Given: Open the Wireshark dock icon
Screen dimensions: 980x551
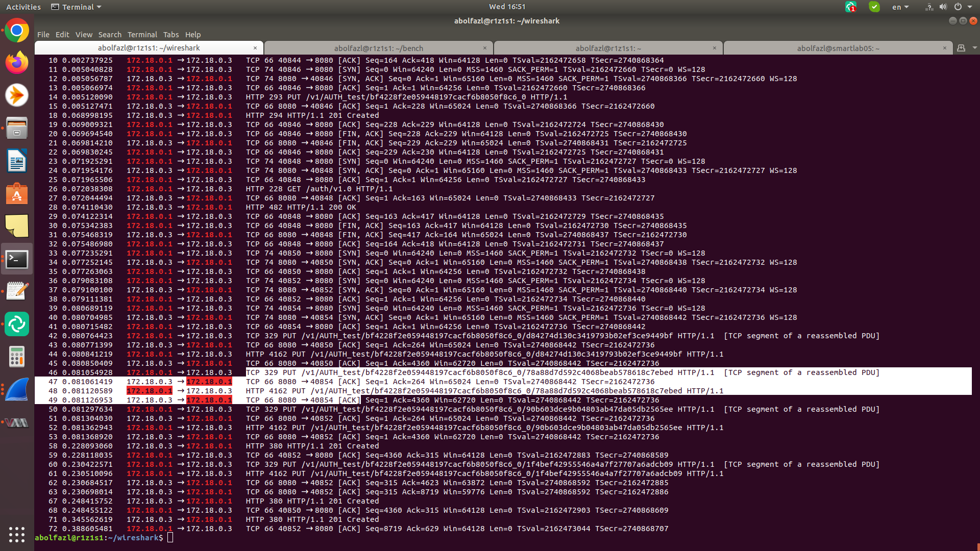Looking at the screenshot, I should point(17,390).
